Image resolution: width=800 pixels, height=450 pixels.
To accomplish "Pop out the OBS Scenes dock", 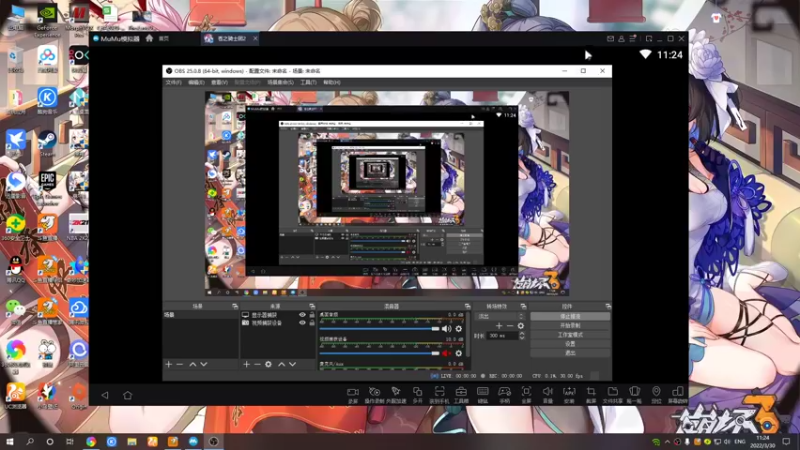I will point(235,306).
